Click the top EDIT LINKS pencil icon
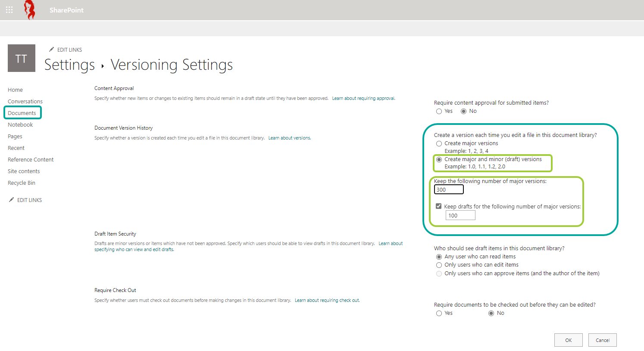Image resolution: width=644 pixels, height=351 pixels. pyautogui.click(x=52, y=49)
